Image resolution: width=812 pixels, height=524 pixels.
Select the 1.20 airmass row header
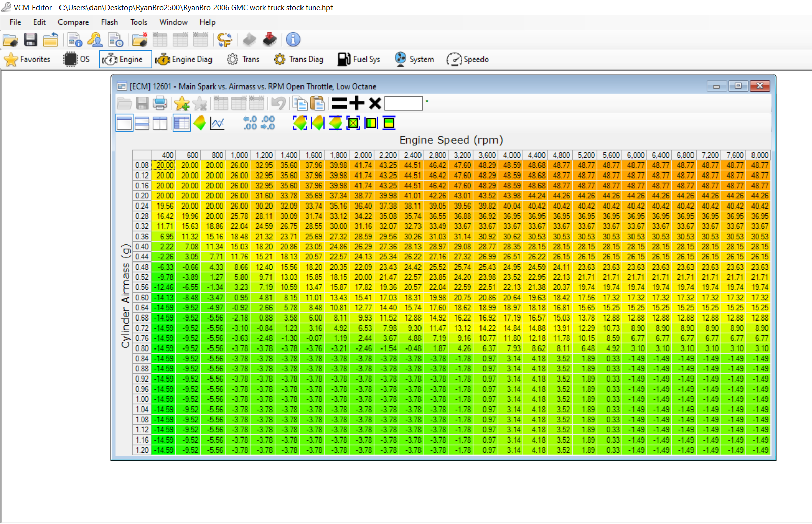coord(142,450)
